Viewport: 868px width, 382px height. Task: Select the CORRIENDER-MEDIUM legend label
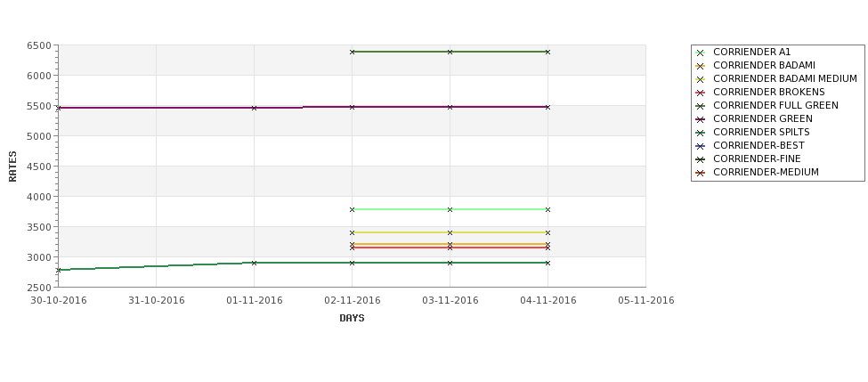pyautogui.click(x=766, y=172)
